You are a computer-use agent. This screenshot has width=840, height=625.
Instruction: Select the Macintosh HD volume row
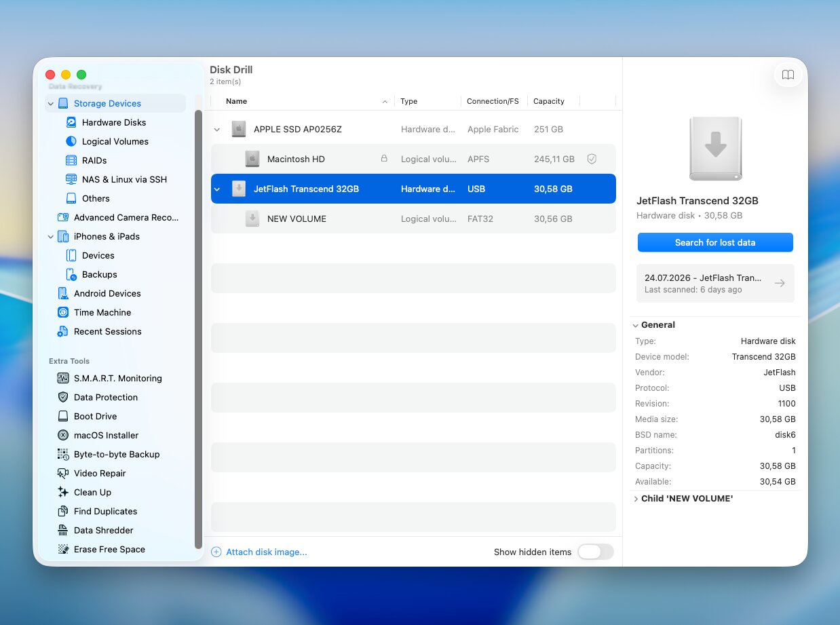tap(413, 159)
